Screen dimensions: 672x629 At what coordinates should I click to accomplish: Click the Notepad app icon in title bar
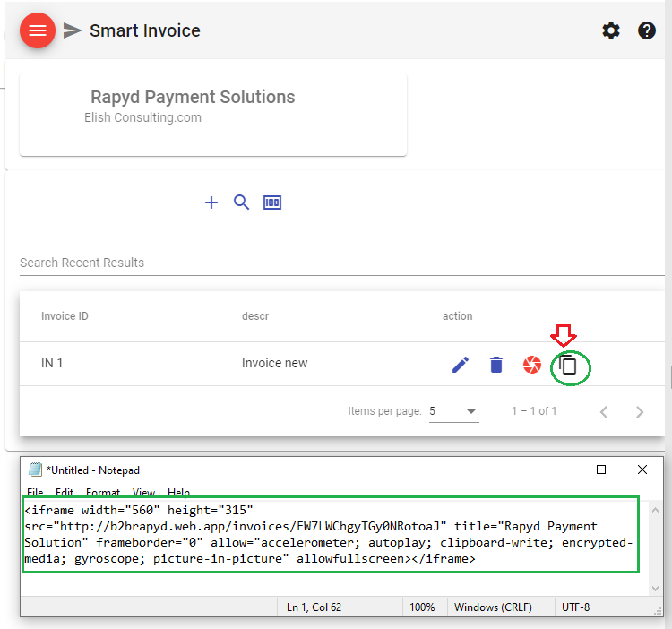(35, 470)
